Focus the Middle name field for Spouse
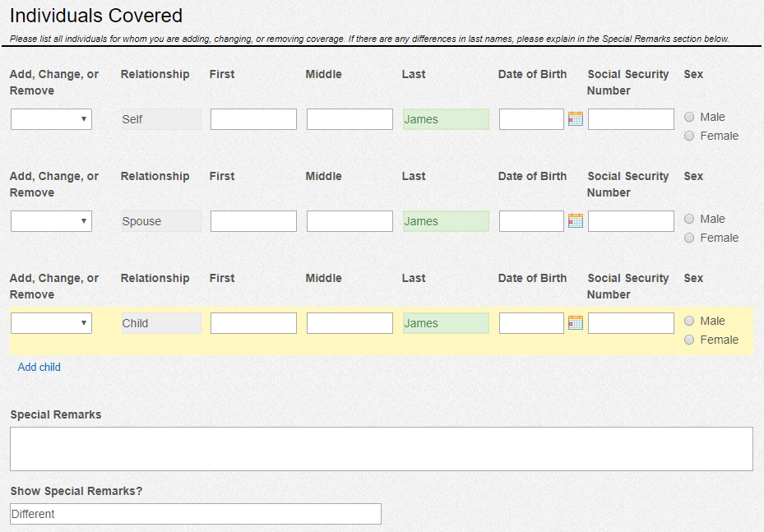 click(x=350, y=221)
